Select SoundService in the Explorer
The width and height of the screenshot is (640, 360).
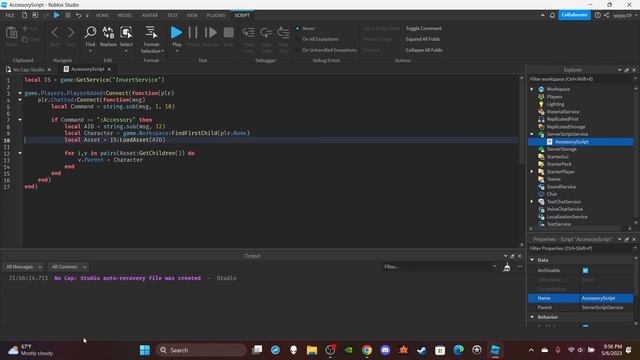coord(561,187)
